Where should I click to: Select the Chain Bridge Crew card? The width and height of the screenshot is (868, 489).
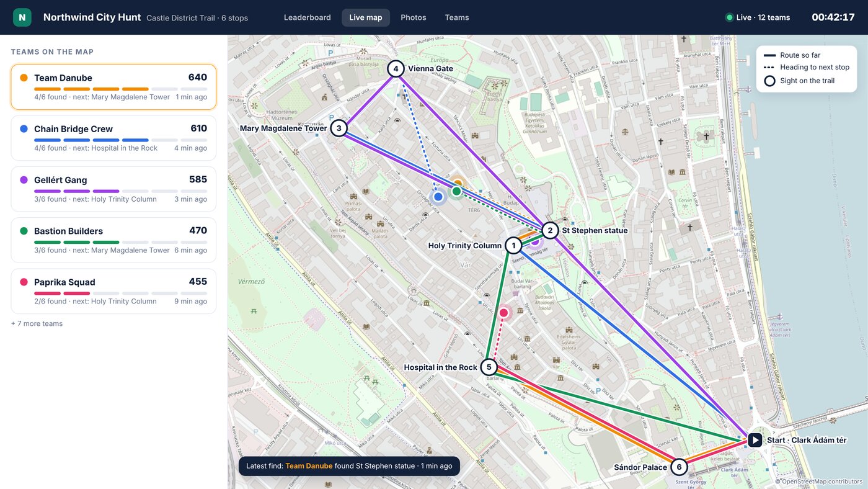(113, 138)
